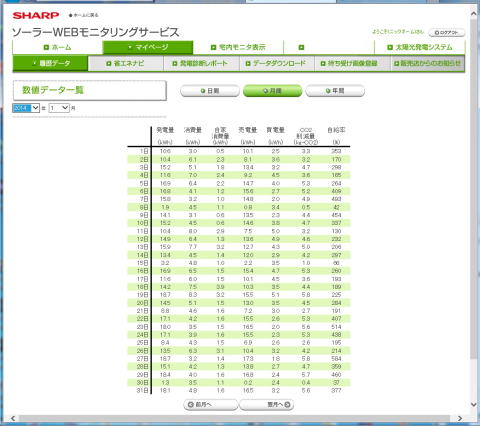Open the 太陽光発電システム tab
Viewport: 480px width, 426px height.
click(x=420, y=47)
